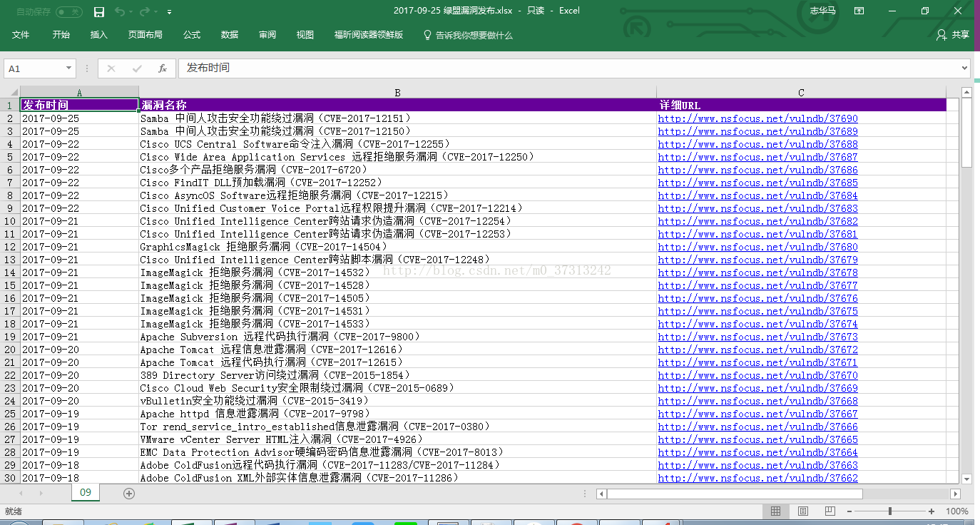Expand the Name Box dropdown arrow
This screenshot has height=525, width=980.
pyautogui.click(x=68, y=68)
